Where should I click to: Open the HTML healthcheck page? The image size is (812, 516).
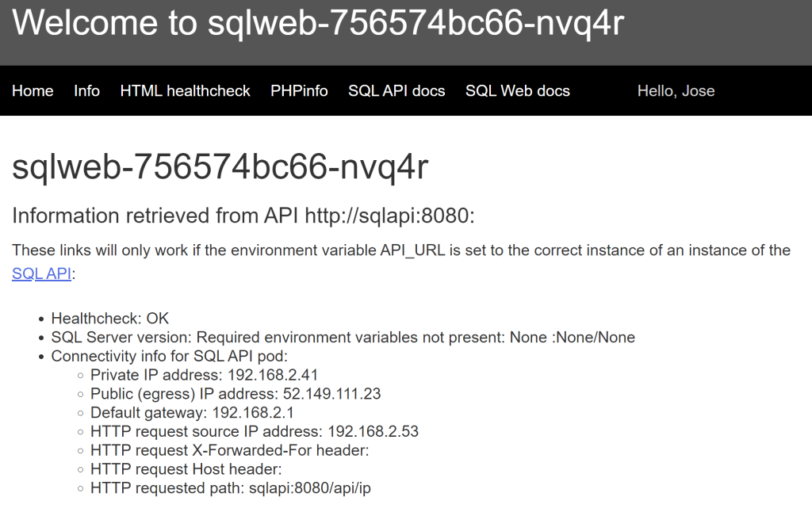185,91
